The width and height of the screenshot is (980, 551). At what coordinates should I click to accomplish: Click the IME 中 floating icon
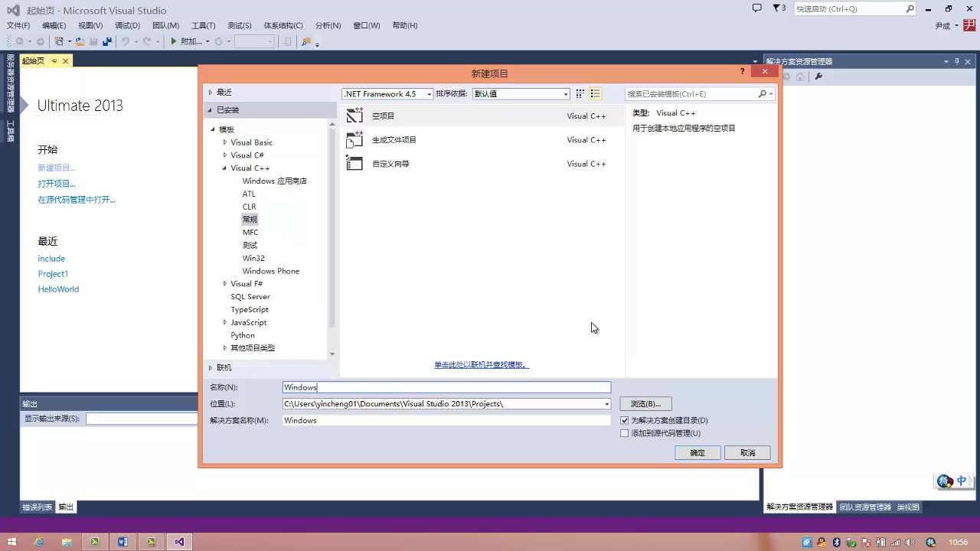coord(962,481)
